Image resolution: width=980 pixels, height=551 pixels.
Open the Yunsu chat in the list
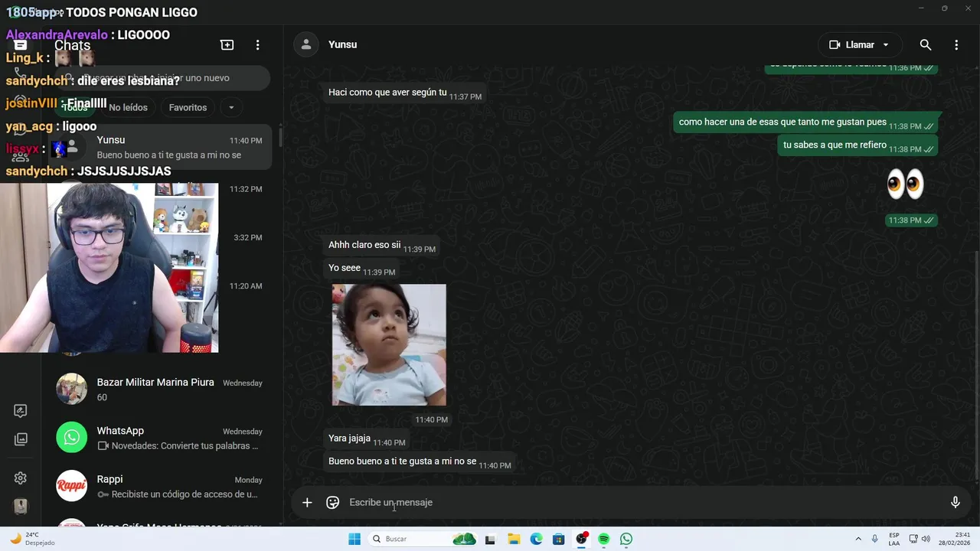point(162,147)
